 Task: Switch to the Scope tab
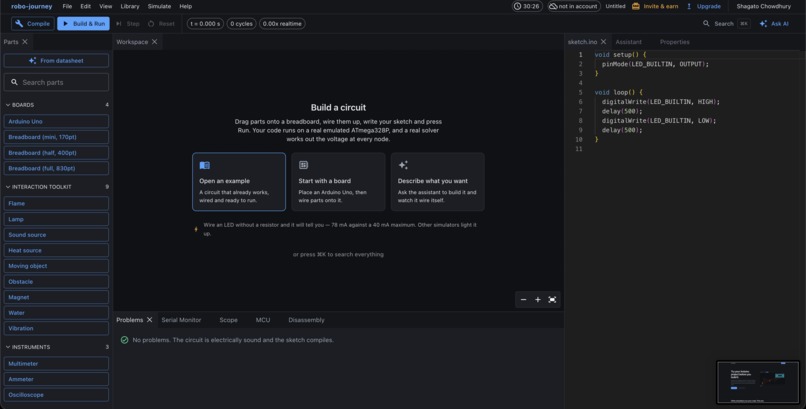[x=228, y=320]
